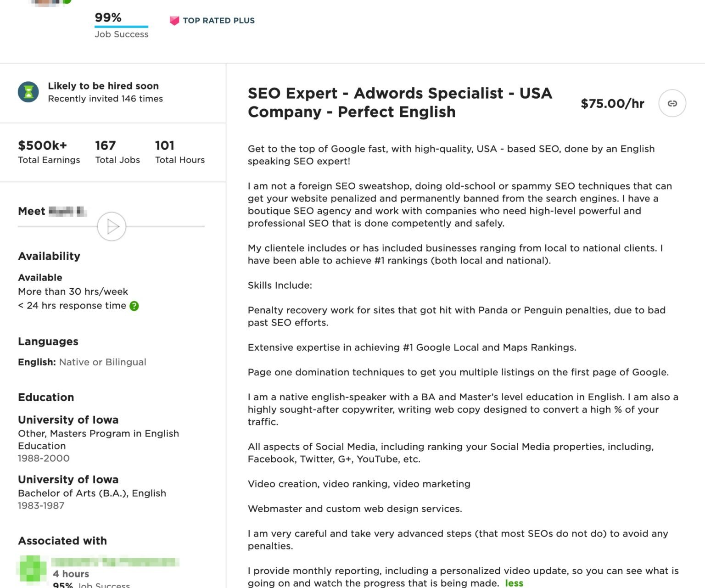
Task: Click the response time help icon
Action: (135, 305)
